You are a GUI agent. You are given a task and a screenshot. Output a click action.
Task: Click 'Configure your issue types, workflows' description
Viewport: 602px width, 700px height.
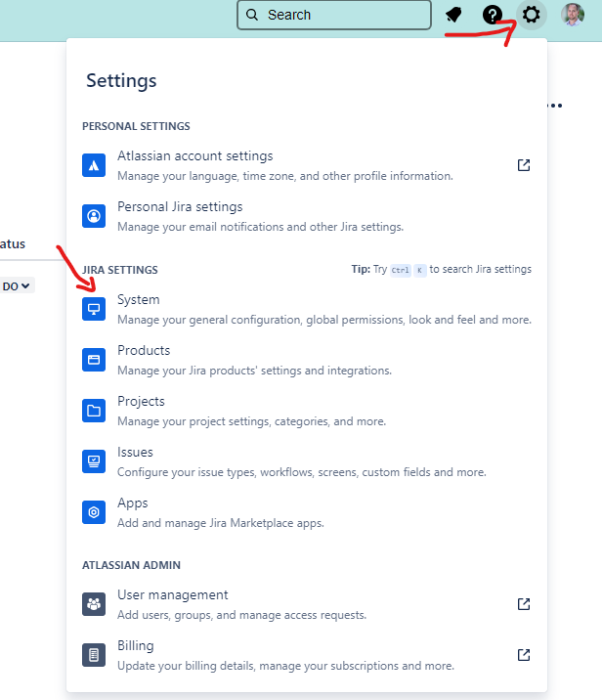click(302, 473)
